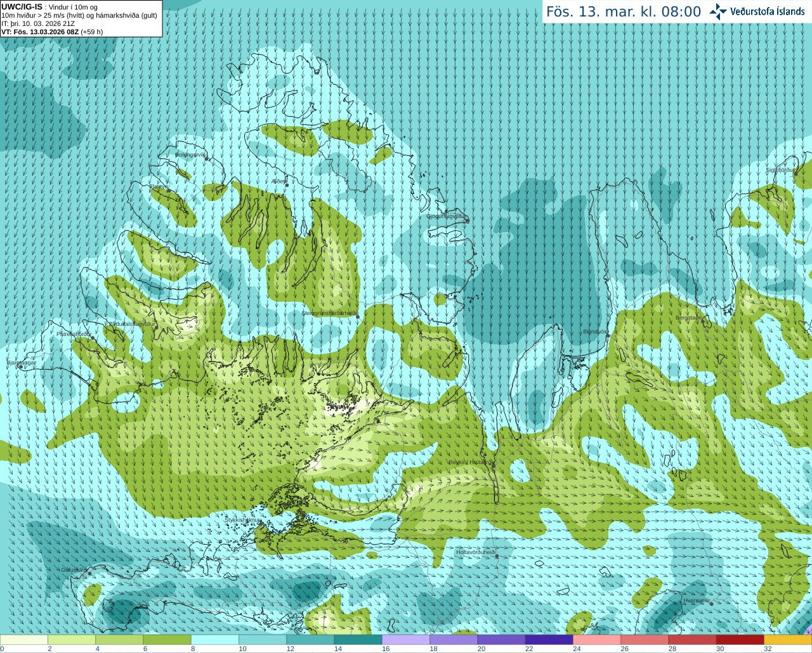Click the Stykkishólmur place label
Image resolution: width=812 pixels, height=653 pixels.
[242, 520]
